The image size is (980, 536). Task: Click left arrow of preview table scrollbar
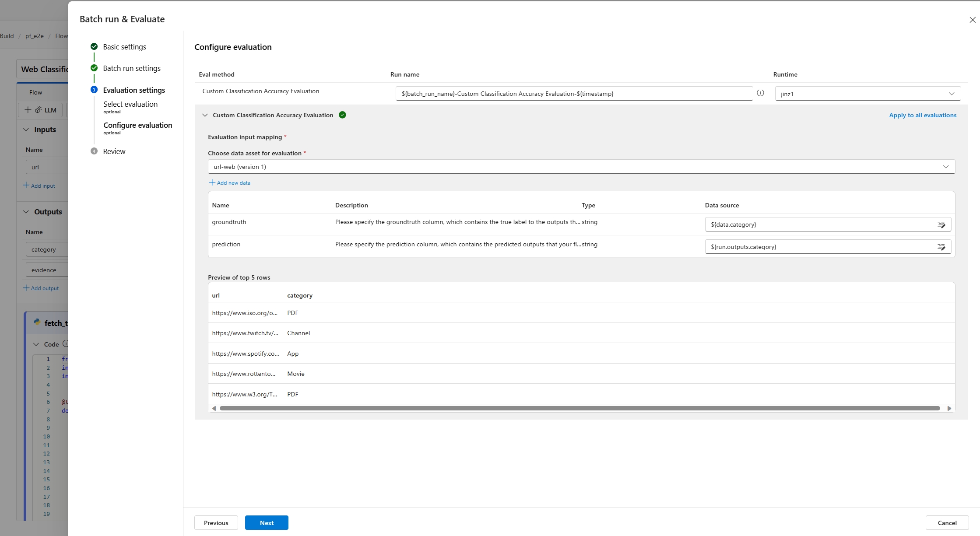(214, 408)
